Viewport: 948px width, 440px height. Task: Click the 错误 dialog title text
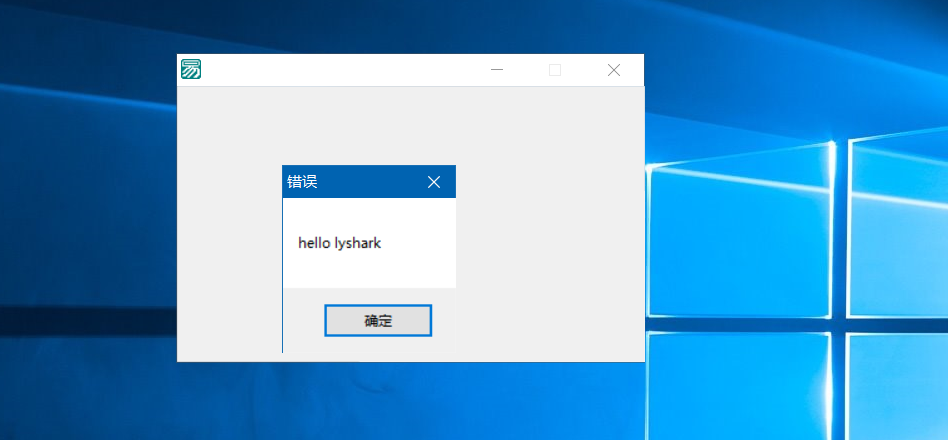click(x=302, y=182)
